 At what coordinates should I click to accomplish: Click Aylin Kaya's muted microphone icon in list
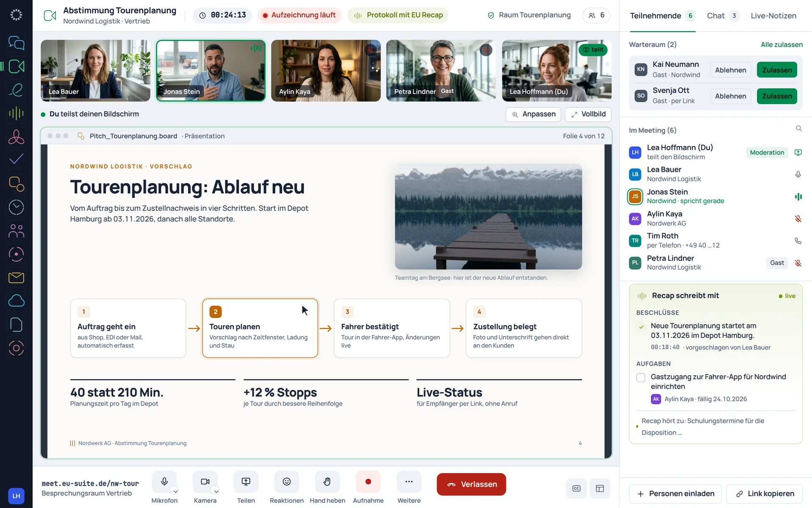point(798,219)
